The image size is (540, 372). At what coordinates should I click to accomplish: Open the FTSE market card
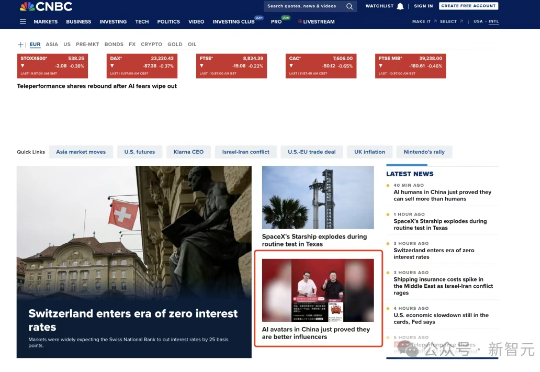pos(231,66)
